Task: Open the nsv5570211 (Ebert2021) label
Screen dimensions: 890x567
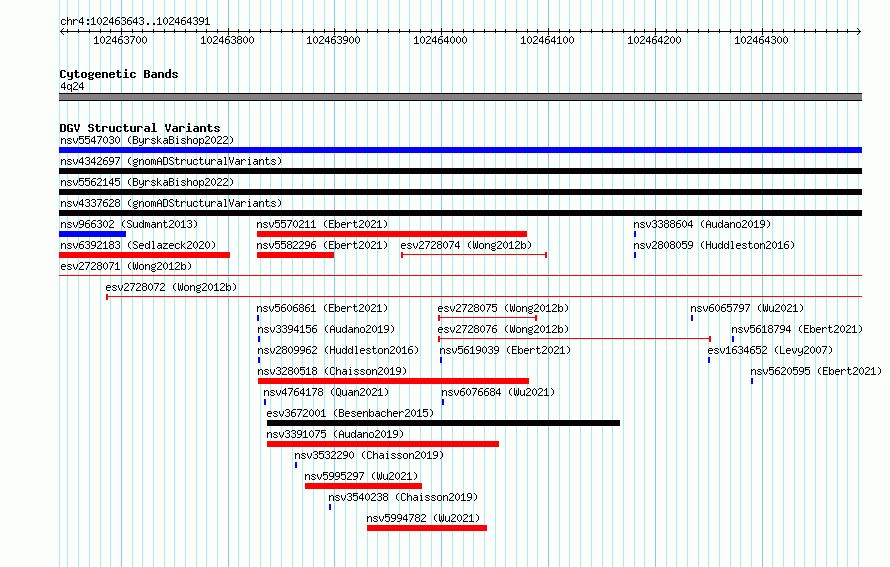Action: click(322, 224)
